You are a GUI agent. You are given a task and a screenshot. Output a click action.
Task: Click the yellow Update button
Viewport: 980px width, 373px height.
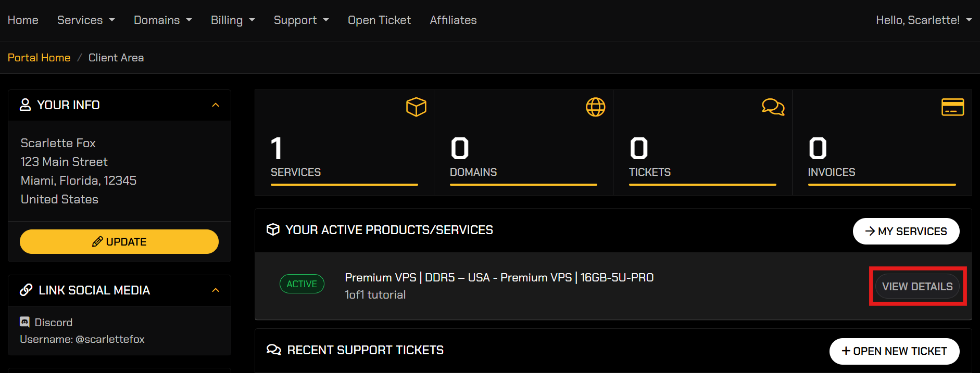point(119,241)
